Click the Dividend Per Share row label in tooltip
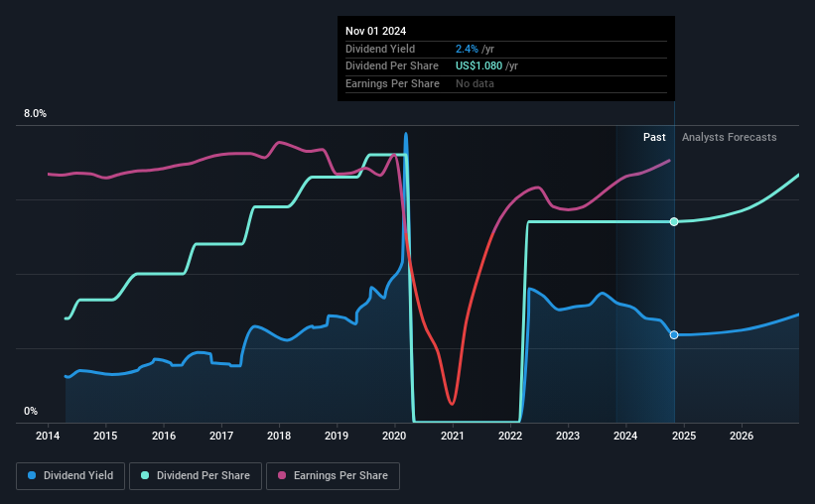The image size is (815, 504). pos(392,66)
